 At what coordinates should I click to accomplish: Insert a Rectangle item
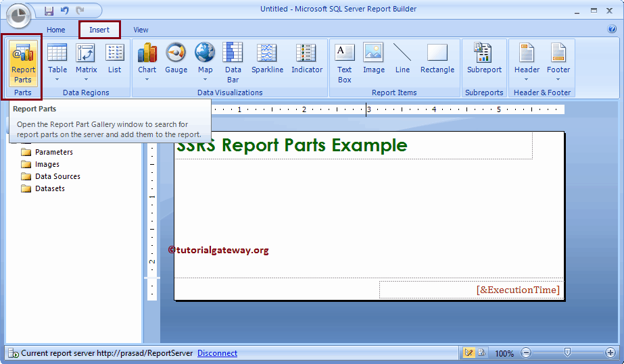click(437, 59)
